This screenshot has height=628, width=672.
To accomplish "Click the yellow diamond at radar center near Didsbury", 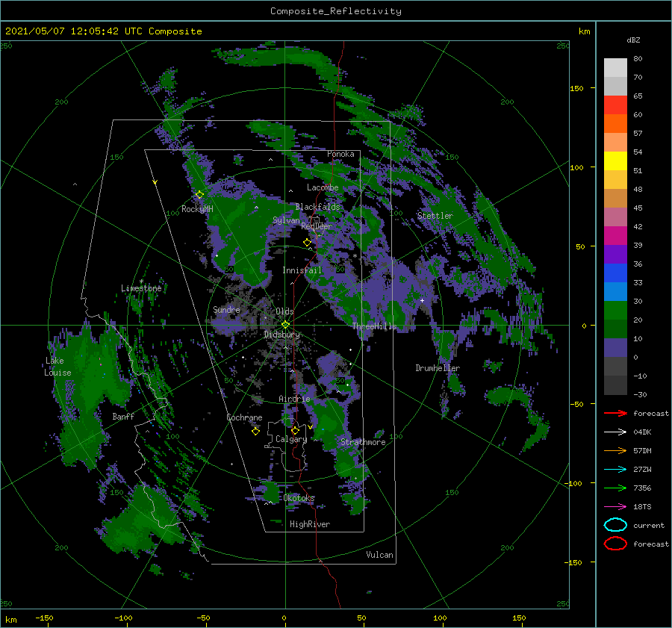I will tap(285, 325).
